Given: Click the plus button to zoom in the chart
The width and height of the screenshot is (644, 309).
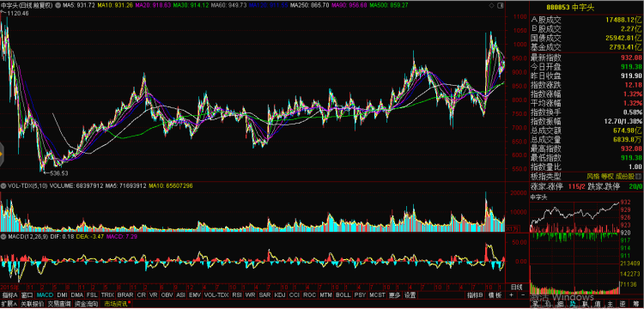Looking at the screenshot, I should (512, 294).
